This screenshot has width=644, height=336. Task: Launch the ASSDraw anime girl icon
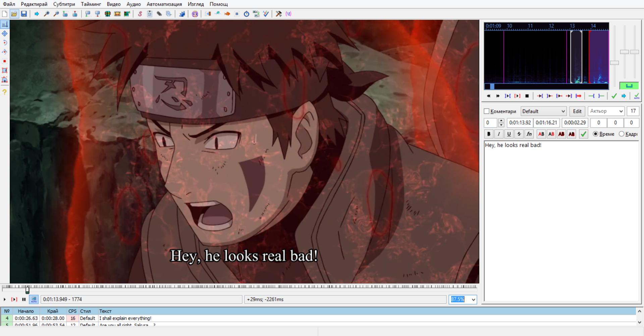(195, 14)
